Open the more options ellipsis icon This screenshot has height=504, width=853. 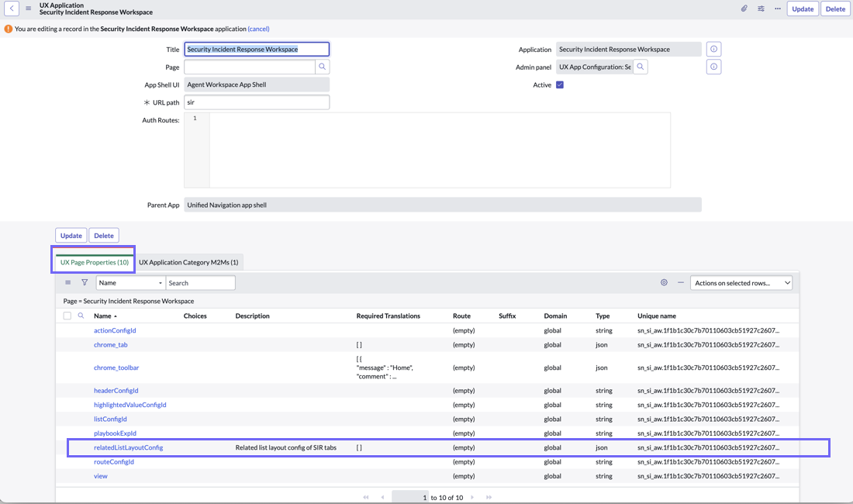[777, 9]
